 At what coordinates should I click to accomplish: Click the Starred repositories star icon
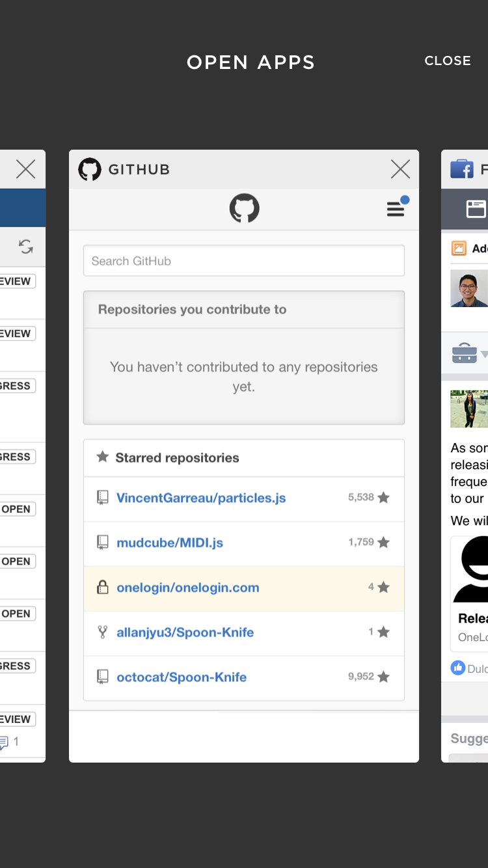102,457
